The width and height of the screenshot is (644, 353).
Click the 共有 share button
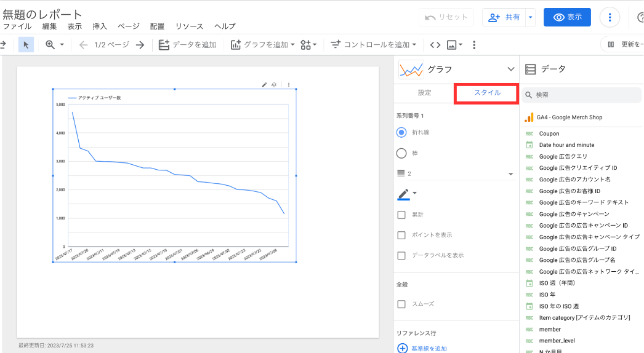click(x=504, y=17)
